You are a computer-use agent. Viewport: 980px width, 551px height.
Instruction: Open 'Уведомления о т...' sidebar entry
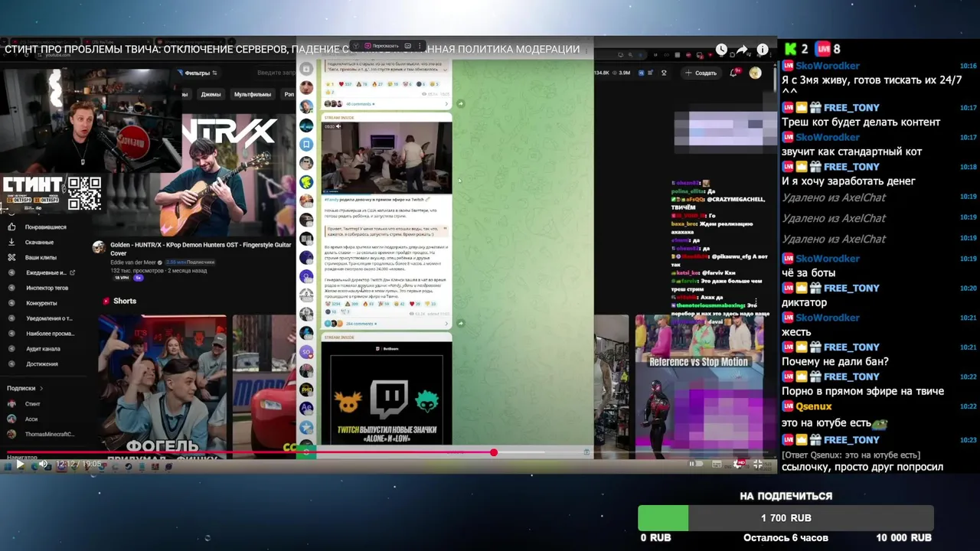click(49, 318)
